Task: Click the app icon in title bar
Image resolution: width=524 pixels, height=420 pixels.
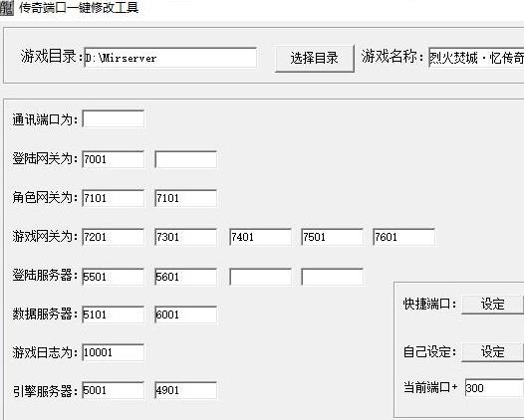Action: coord(7,8)
